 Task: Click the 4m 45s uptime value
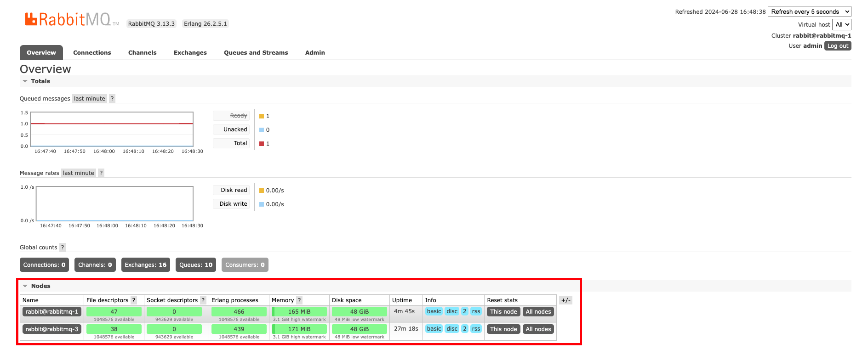pyautogui.click(x=404, y=311)
